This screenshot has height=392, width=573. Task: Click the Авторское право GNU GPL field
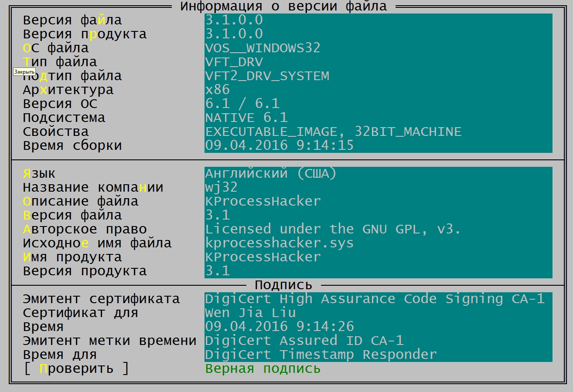(x=379, y=229)
